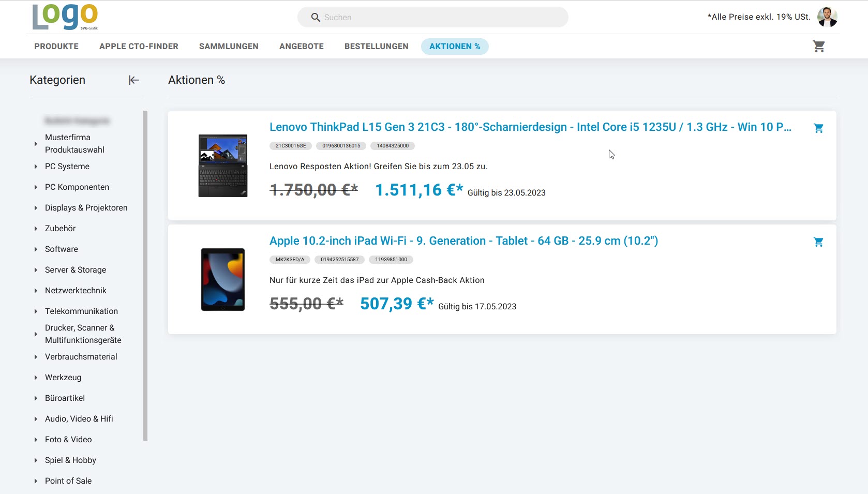Select PC Systeme category
This screenshot has width=868, height=494.
coord(67,167)
